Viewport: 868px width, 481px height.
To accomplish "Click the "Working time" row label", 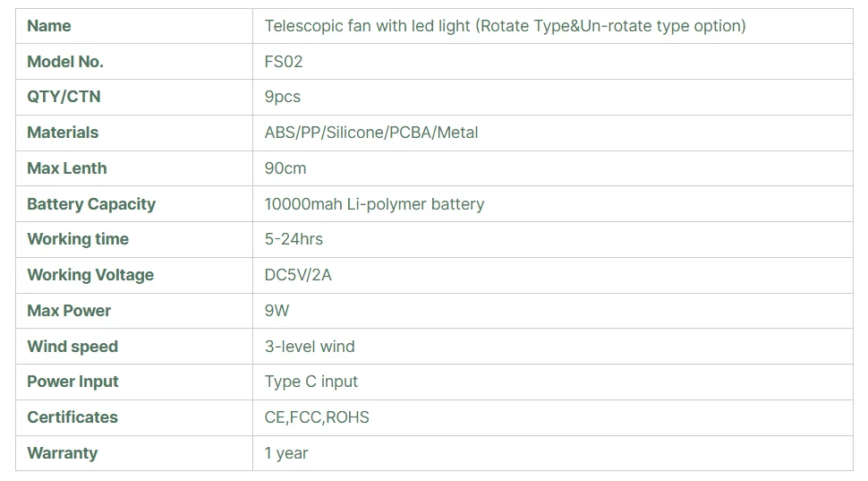I will point(78,239).
